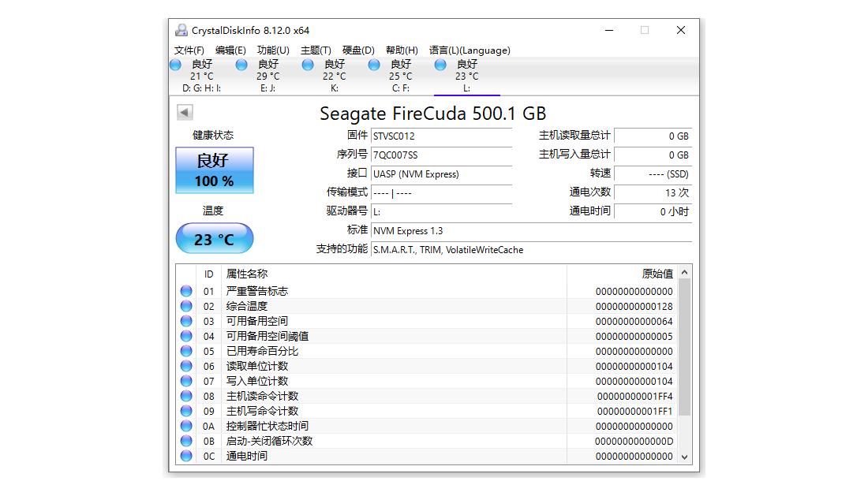
Task: Click the blue dot beside 严重警告标志 attribute
Action: (x=186, y=290)
